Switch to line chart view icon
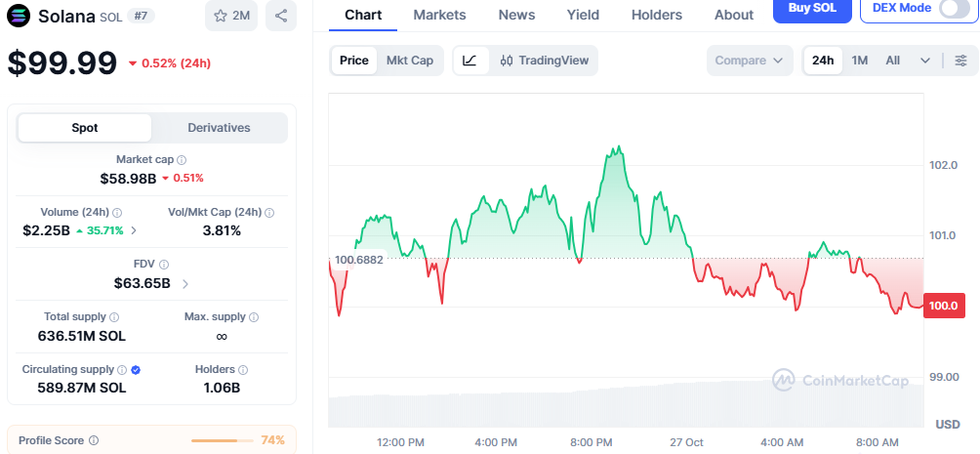980x454 pixels. [x=470, y=61]
